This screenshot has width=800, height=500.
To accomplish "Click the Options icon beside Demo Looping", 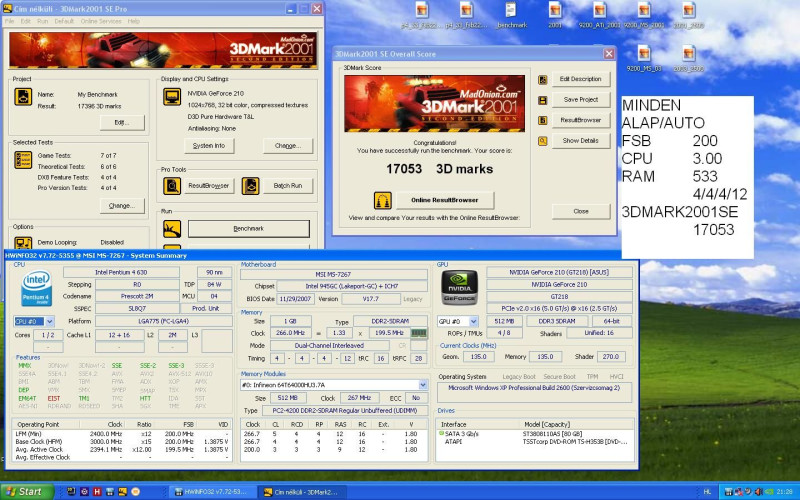I will 23,242.
